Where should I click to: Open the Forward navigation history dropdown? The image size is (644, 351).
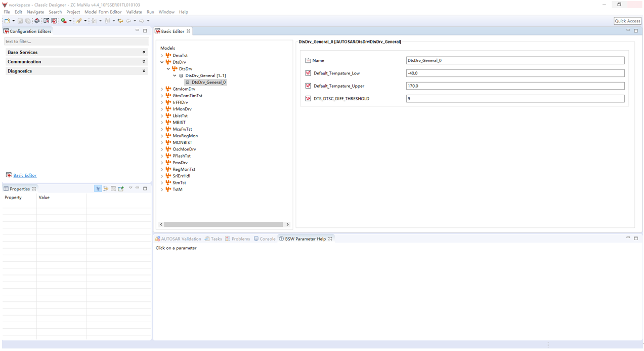pos(148,21)
